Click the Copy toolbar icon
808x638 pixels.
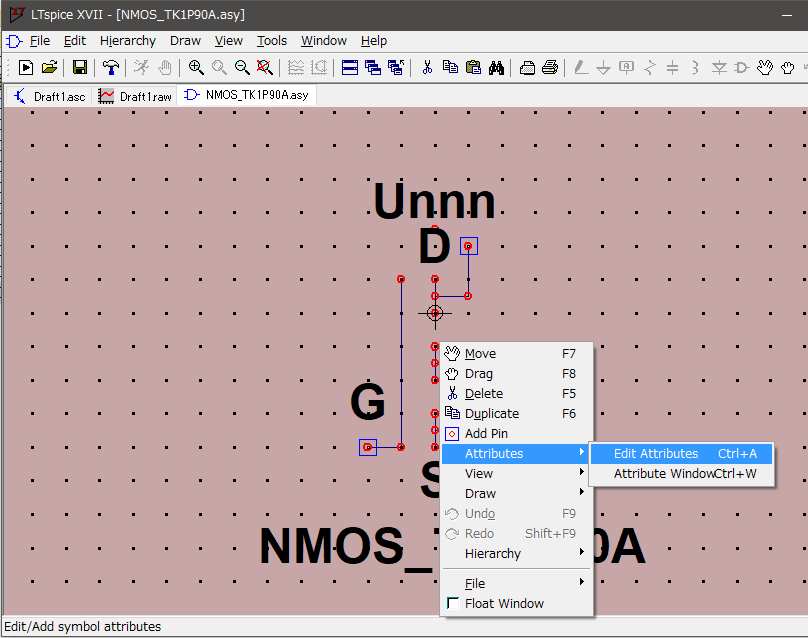click(x=450, y=68)
